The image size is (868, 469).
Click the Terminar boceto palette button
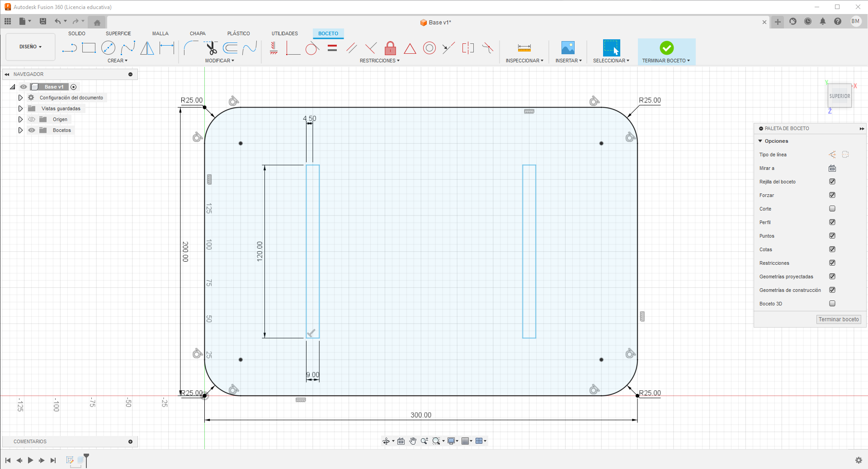[x=839, y=319]
